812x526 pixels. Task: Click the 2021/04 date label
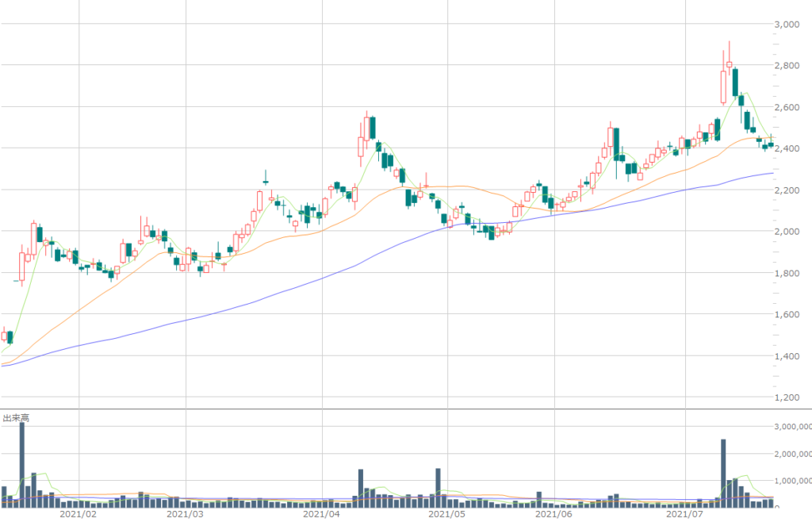pyautogui.click(x=322, y=514)
